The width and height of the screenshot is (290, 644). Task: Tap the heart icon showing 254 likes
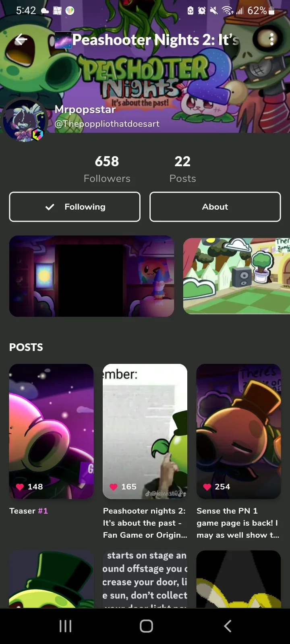pos(207,487)
